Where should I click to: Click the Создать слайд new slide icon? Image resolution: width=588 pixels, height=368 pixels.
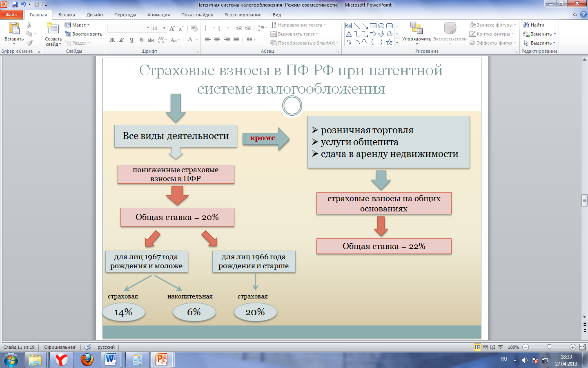53,29
